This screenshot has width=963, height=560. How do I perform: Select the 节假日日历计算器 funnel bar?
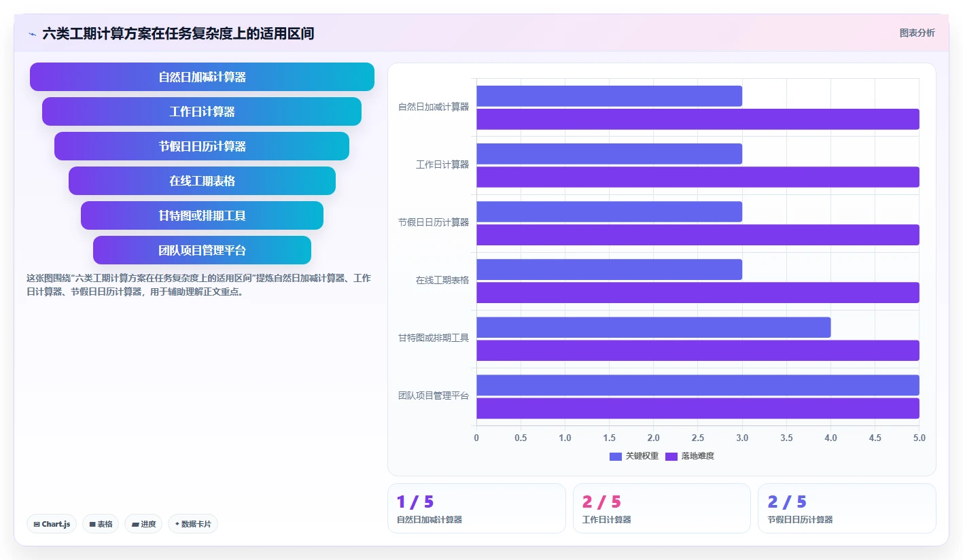pos(202,146)
